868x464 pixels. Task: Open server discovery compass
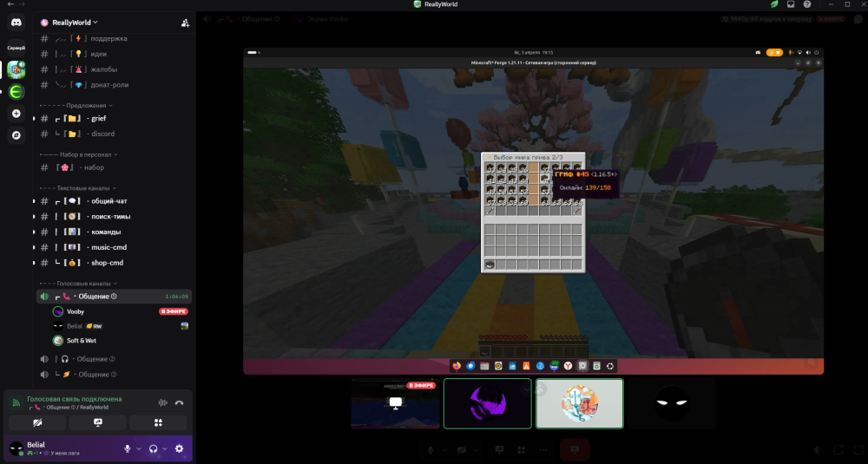(16, 135)
